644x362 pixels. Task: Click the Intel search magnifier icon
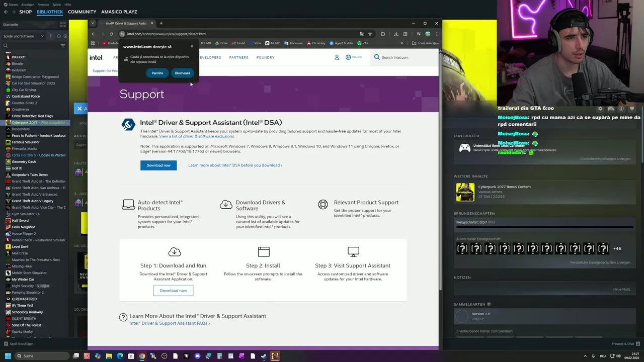[x=377, y=57]
